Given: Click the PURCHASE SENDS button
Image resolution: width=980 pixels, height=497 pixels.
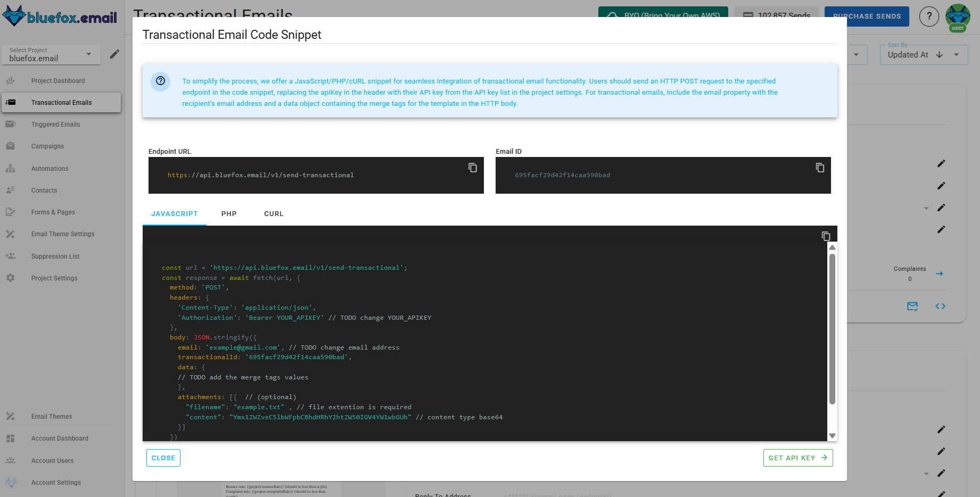Looking at the screenshot, I should [867, 16].
